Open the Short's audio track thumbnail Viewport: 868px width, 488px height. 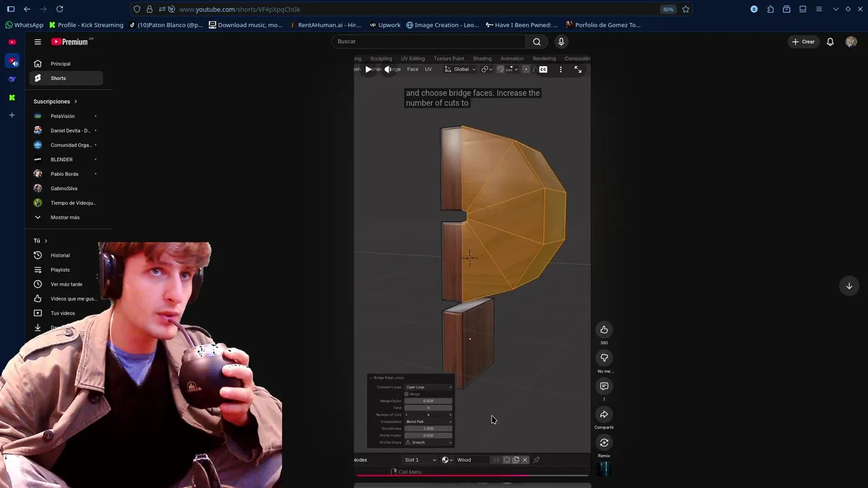[604, 468]
